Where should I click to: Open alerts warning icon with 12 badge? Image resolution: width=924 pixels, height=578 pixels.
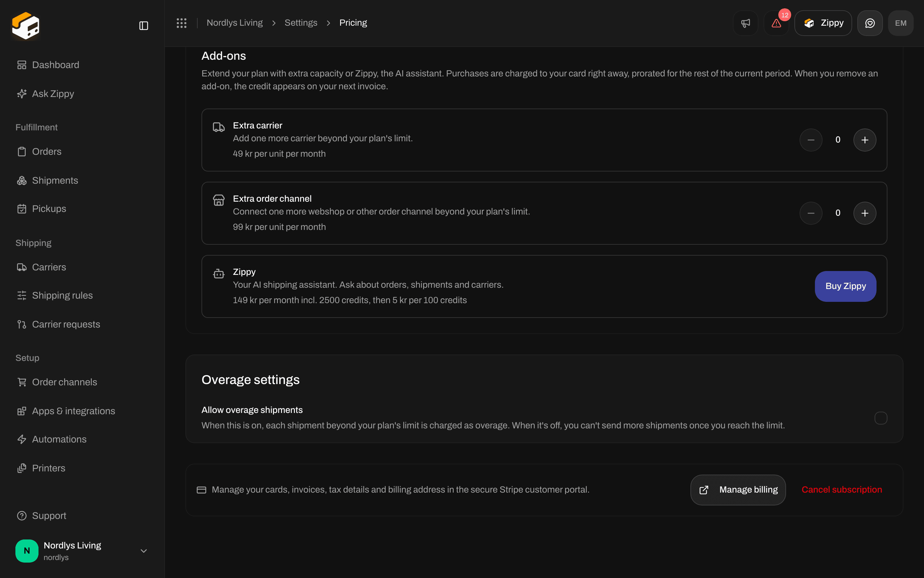pos(776,23)
